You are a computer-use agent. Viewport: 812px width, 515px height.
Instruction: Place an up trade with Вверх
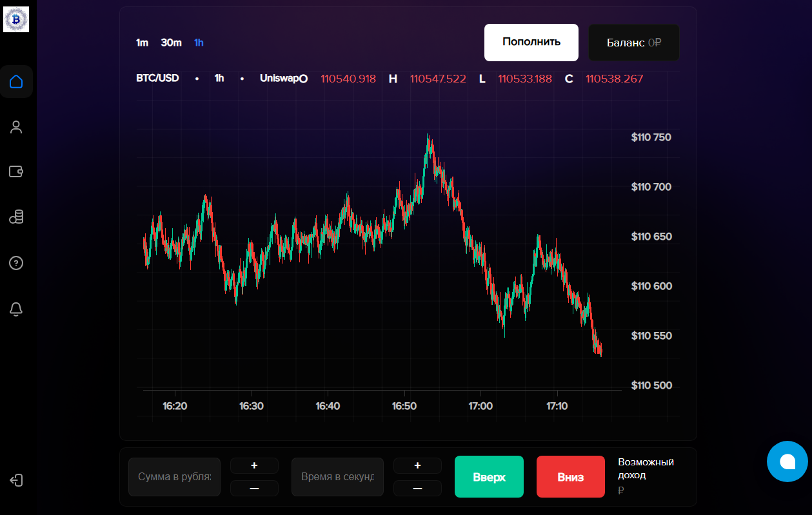tap(489, 476)
